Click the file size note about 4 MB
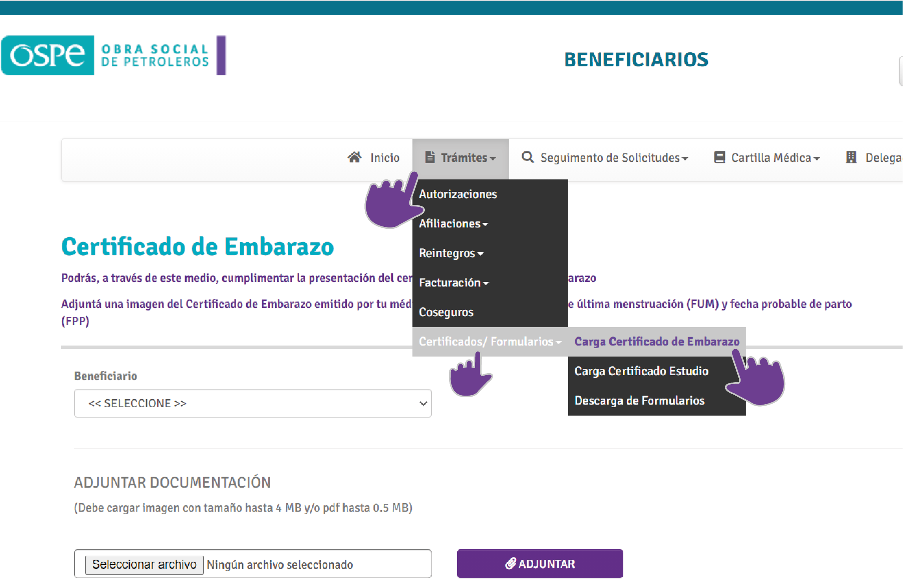 pos(243,508)
